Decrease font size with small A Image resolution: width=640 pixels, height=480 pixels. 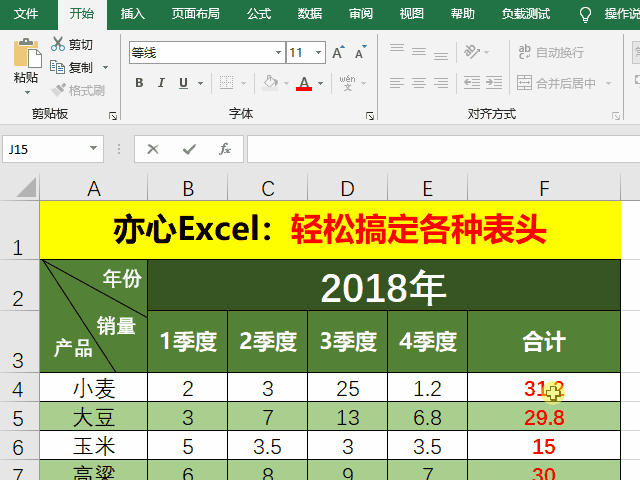(x=360, y=52)
